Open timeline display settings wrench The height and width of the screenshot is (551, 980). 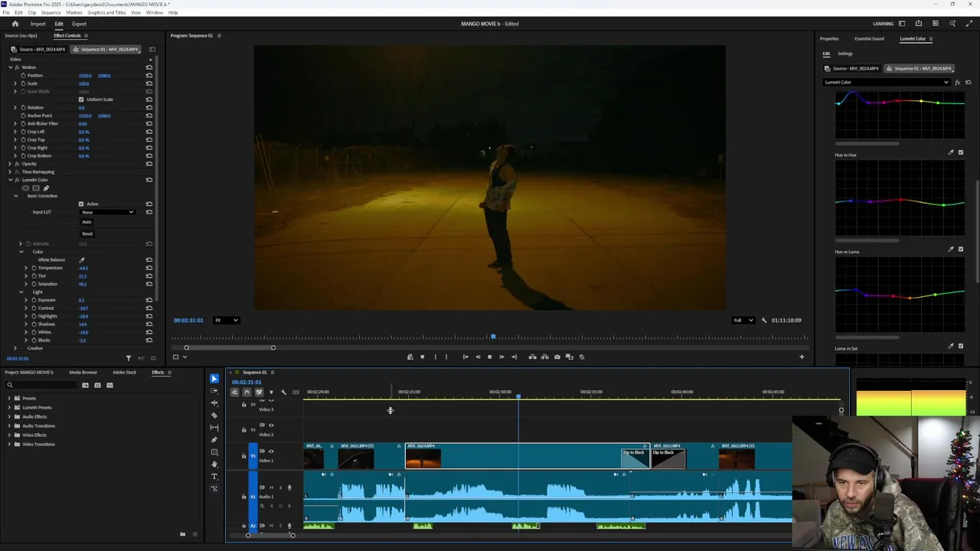click(x=283, y=392)
